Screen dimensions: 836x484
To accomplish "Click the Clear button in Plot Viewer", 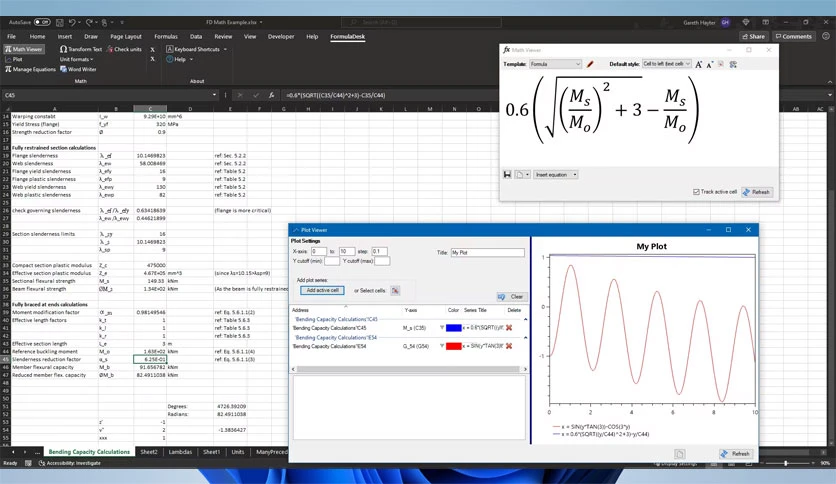I will (x=511, y=296).
